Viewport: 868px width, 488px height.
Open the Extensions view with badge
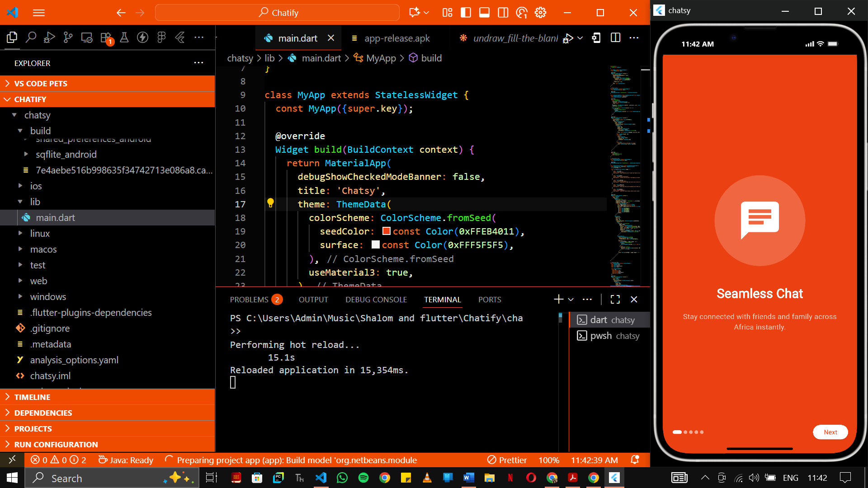pos(106,38)
